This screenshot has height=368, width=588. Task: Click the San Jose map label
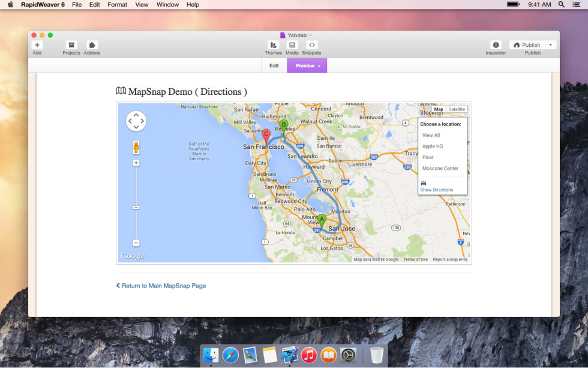click(341, 229)
